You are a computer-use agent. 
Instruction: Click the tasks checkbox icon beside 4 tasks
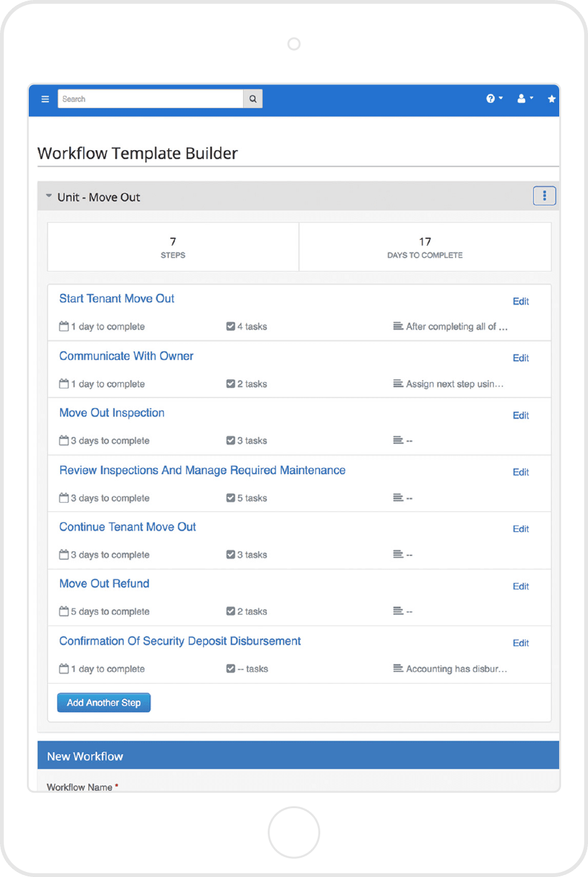(231, 326)
